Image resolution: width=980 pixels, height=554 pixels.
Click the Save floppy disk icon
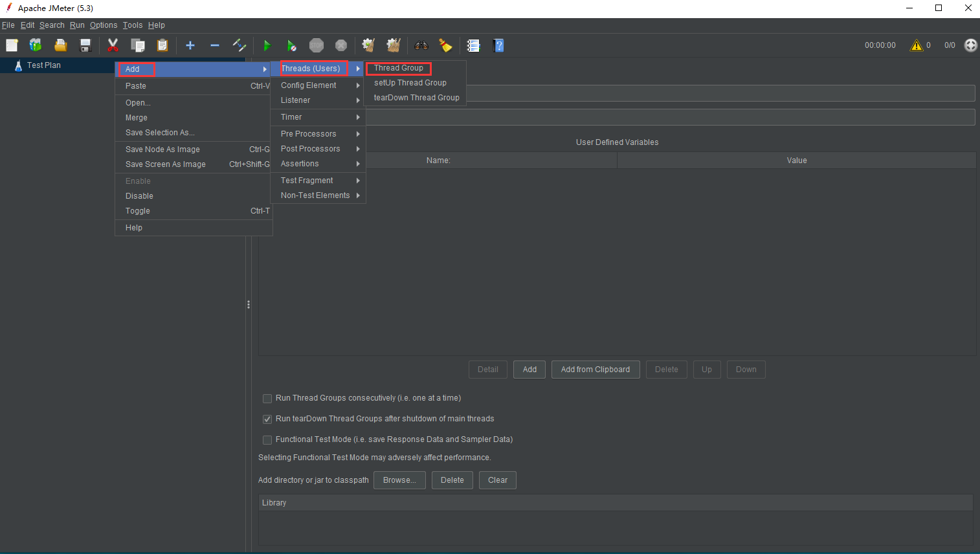85,45
